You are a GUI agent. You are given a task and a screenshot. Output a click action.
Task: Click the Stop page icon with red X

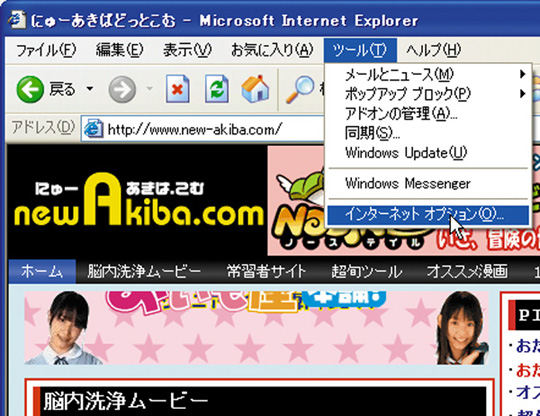pos(177,89)
